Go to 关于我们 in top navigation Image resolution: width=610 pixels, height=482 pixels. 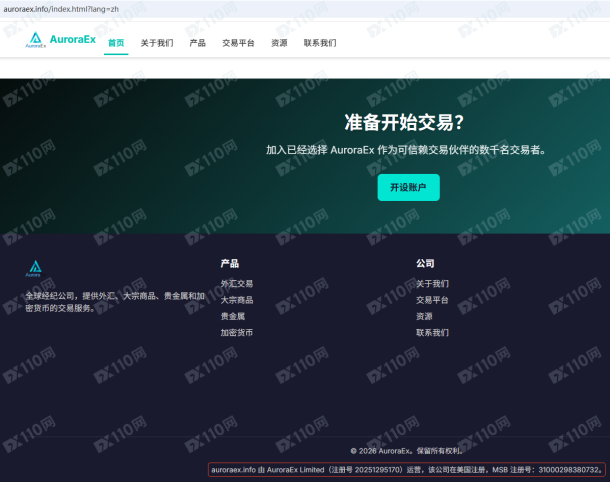[x=157, y=43]
